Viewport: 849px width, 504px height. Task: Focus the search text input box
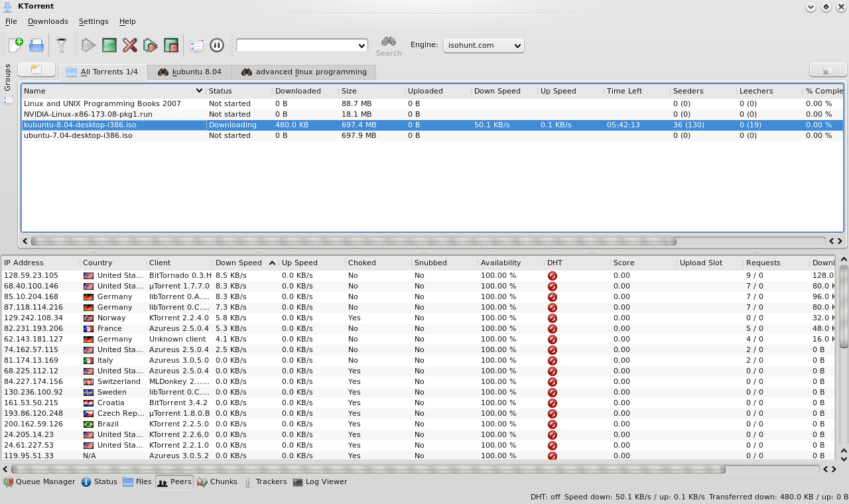coord(296,45)
